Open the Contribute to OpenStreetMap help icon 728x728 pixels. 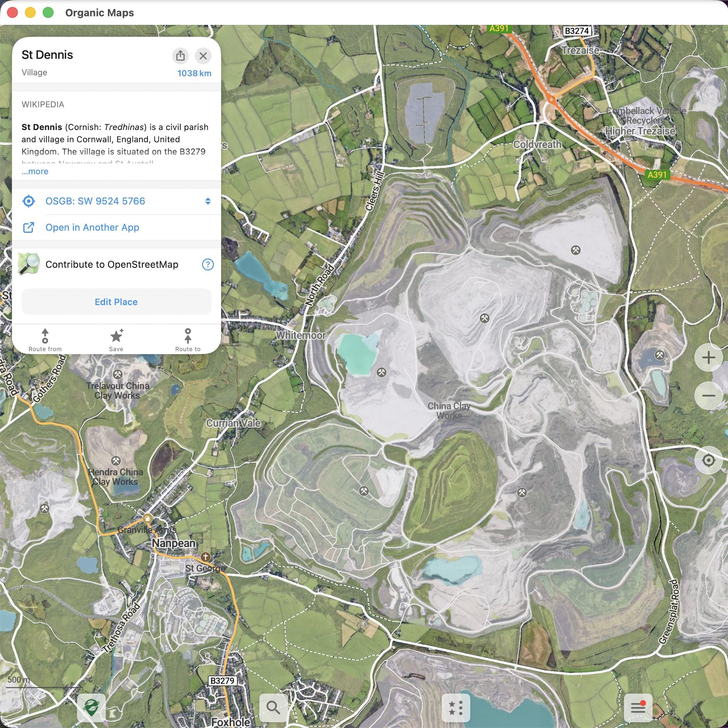tap(208, 265)
